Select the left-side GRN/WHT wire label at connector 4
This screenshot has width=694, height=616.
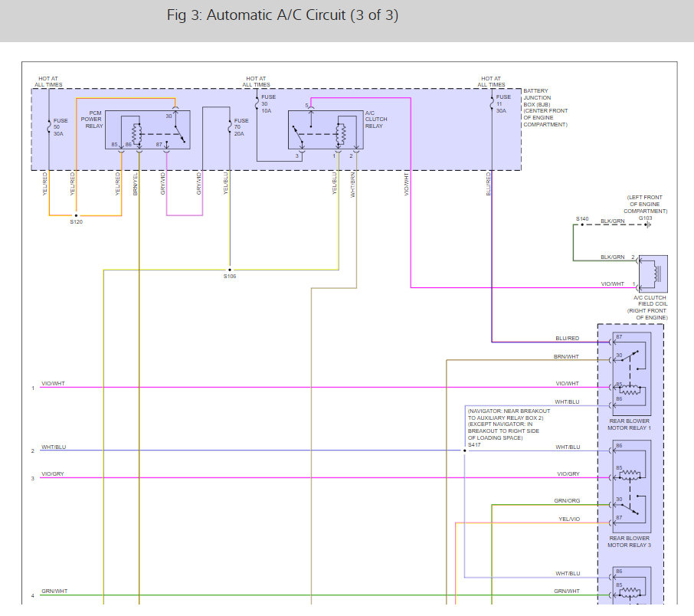click(54, 591)
